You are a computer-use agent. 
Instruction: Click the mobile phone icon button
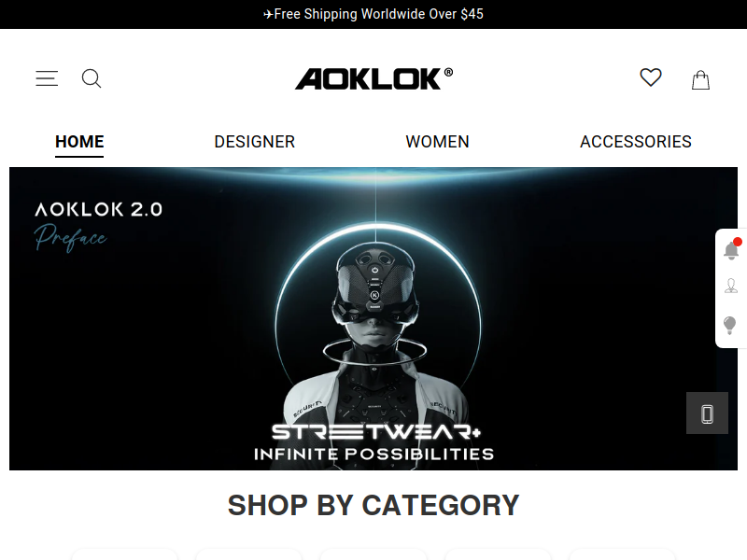point(707,413)
